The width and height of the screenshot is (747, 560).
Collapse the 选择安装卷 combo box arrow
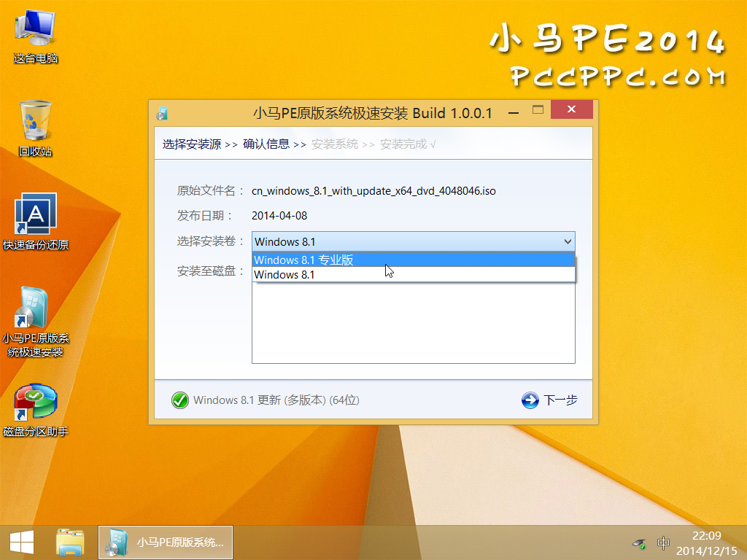click(568, 241)
